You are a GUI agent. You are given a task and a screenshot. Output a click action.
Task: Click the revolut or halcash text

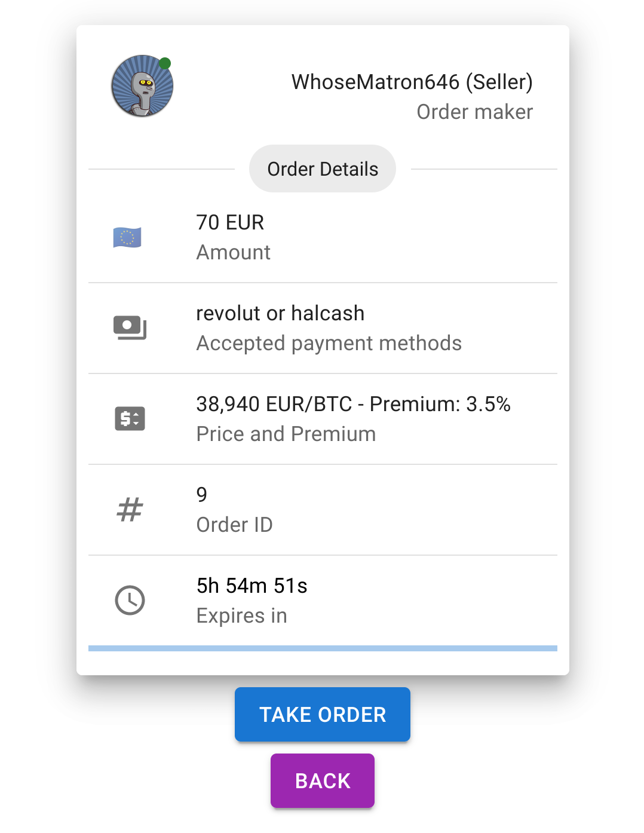(280, 313)
